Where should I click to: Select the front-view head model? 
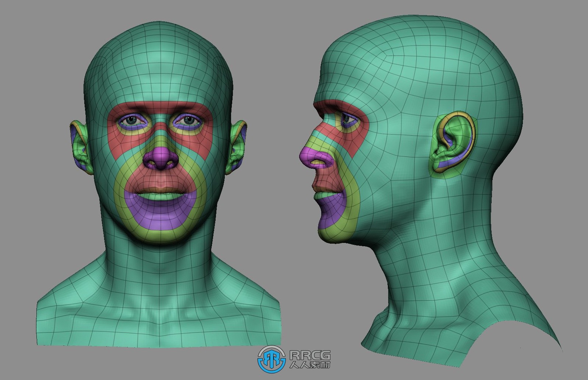pyautogui.click(x=158, y=184)
